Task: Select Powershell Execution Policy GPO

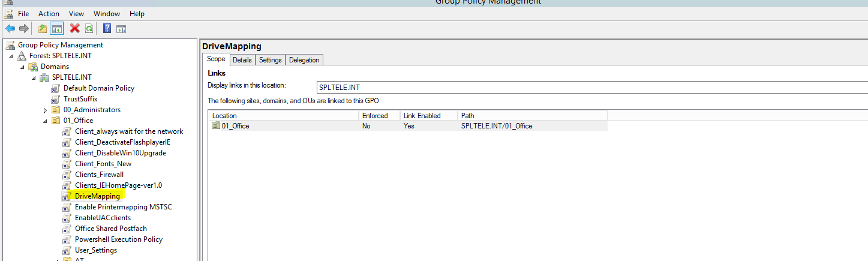Action: pos(119,239)
